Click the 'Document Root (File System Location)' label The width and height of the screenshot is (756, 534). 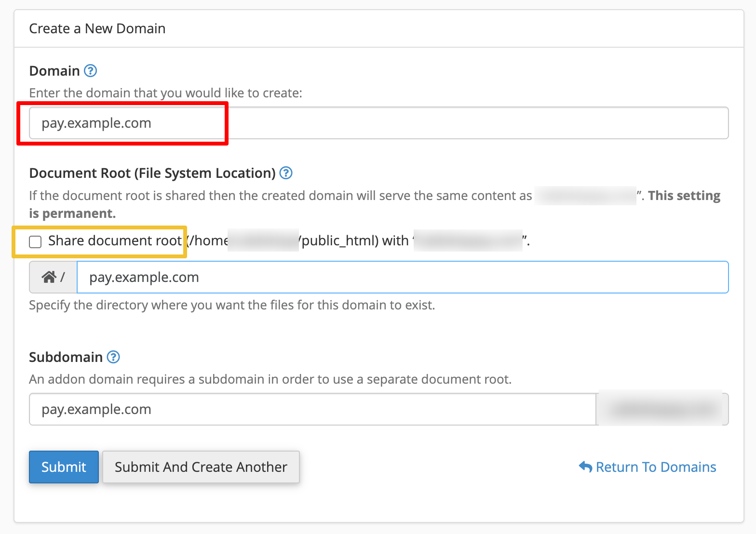[152, 173]
